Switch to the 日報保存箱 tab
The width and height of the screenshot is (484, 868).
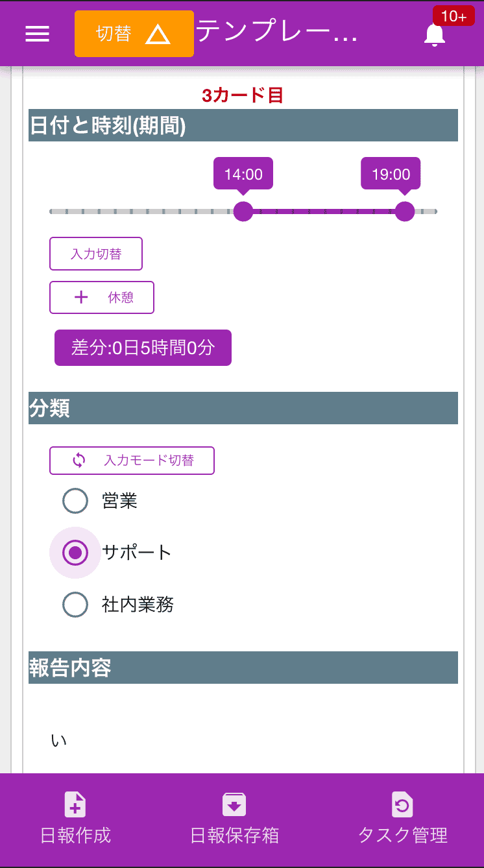pos(234,819)
